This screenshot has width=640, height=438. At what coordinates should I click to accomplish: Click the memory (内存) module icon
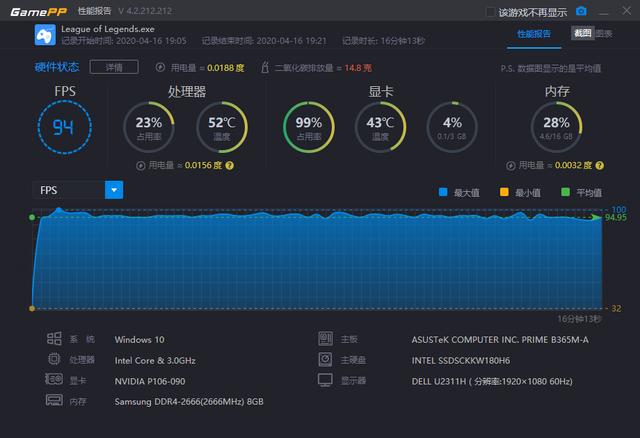(54, 400)
